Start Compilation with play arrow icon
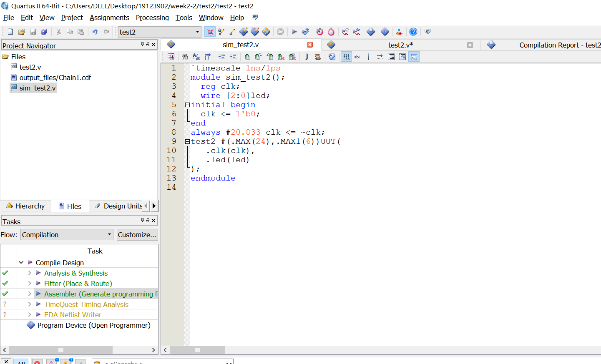This screenshot has height=364, width=601. coord(294,32)
